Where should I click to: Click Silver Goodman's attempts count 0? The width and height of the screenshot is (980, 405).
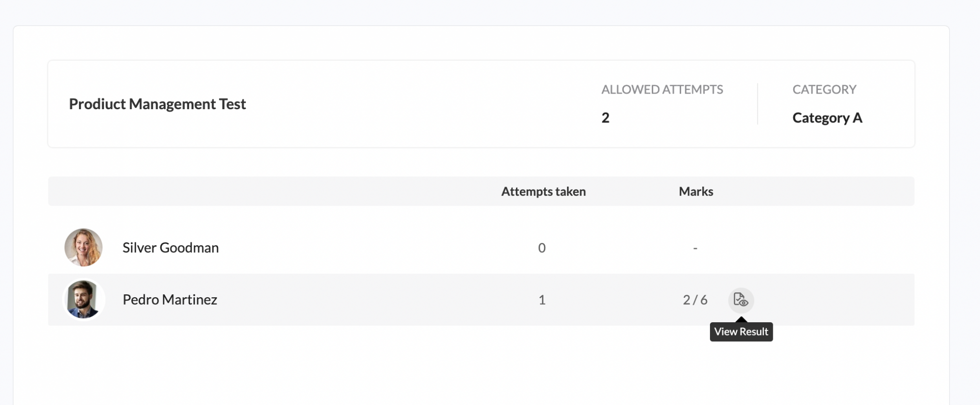point(542,248)
